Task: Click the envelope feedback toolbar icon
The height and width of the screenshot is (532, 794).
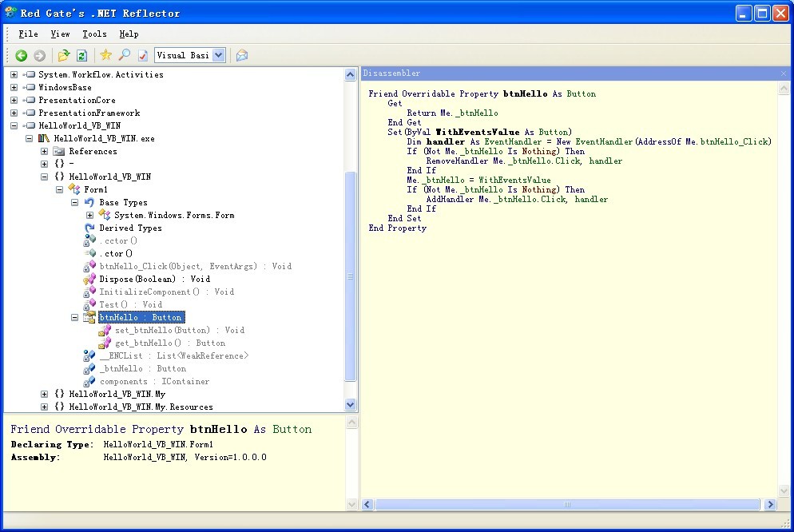Action: click(242, 55)
